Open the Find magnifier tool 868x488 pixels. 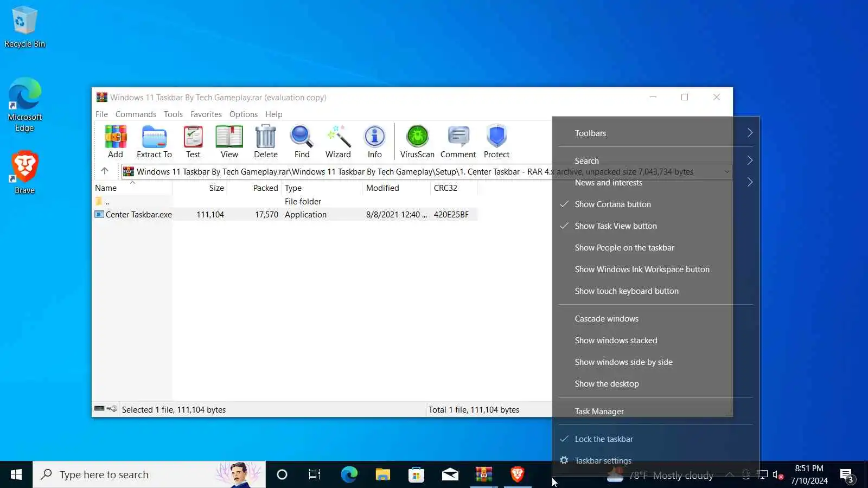tap(302, 142)
